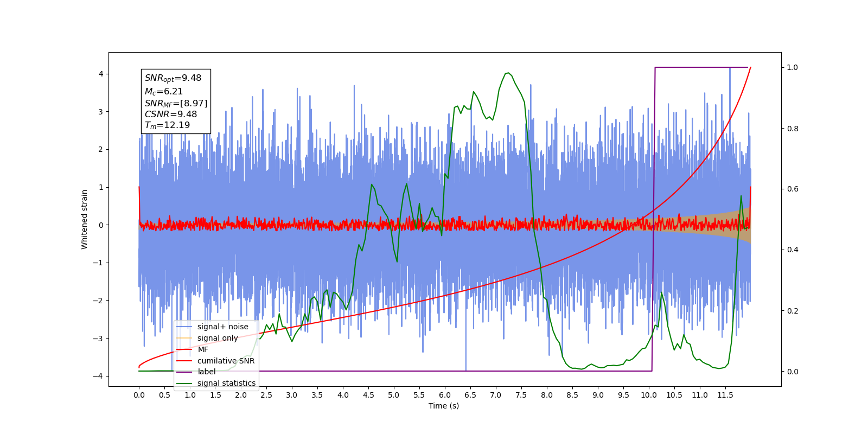Click the green signal statistics peak near 7.2 s
868x434 pixels.
point(508,73)
